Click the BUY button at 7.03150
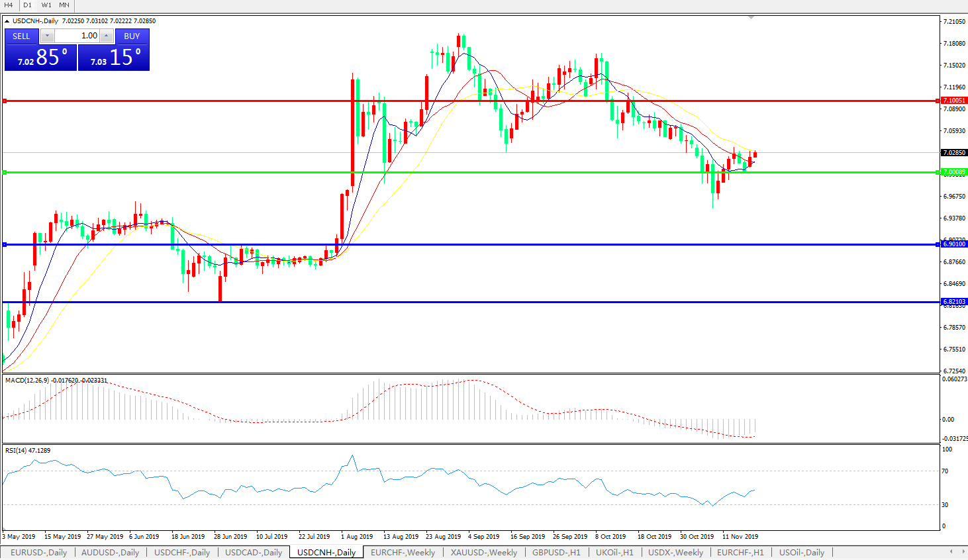This screenshot has width=968, height=560. [x=114, y=57]
